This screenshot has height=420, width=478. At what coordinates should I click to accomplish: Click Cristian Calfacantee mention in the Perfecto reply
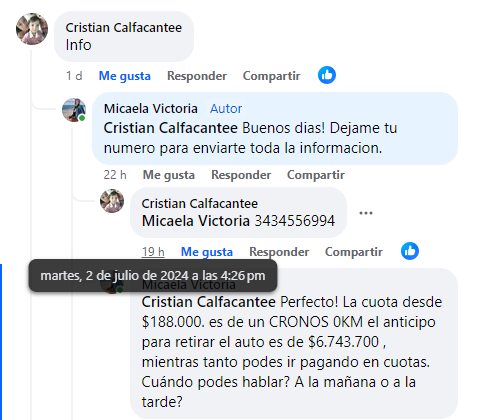[x=209, y=302]
